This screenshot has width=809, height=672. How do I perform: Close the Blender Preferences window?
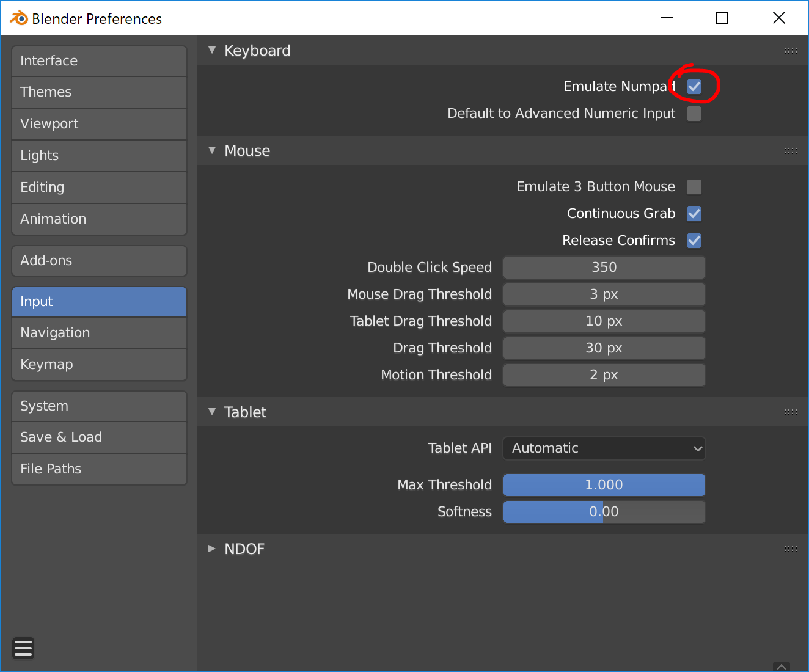[779, 18]
